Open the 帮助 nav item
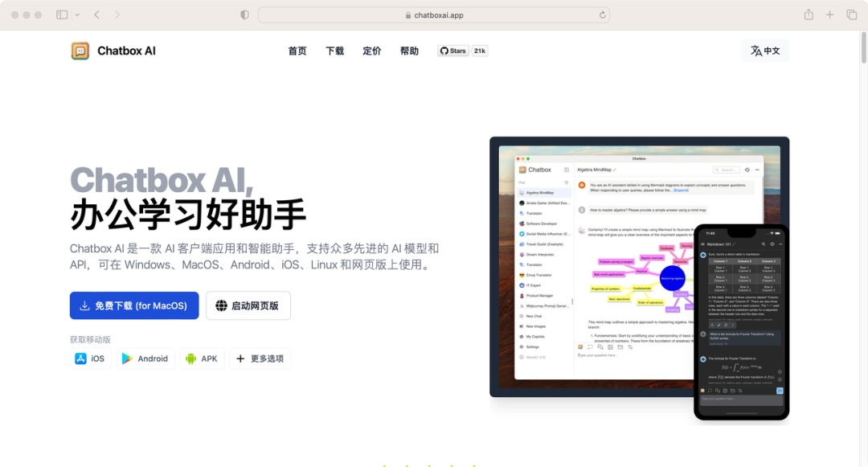Image resolution: width=868 pixels, height=467 pixels. 410,51
